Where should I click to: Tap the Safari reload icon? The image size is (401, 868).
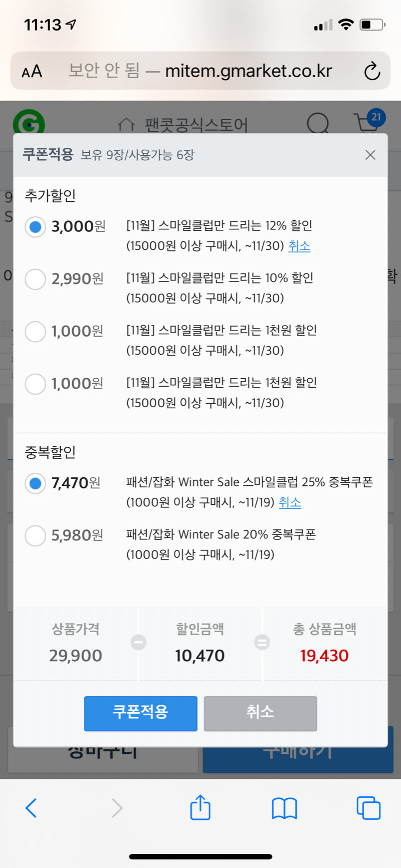[372, 71]
